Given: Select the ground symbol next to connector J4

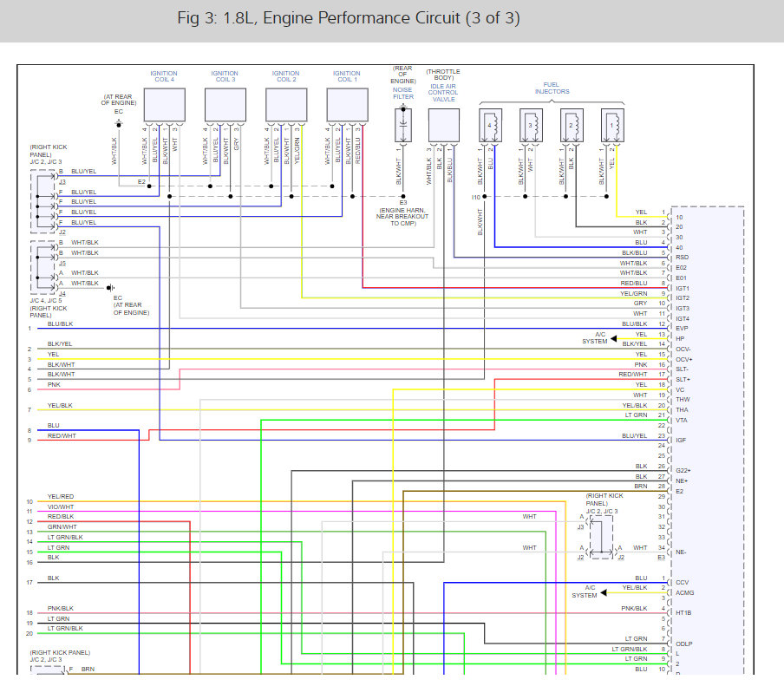Looking at the screenshot, I should (x=110, y=288).
